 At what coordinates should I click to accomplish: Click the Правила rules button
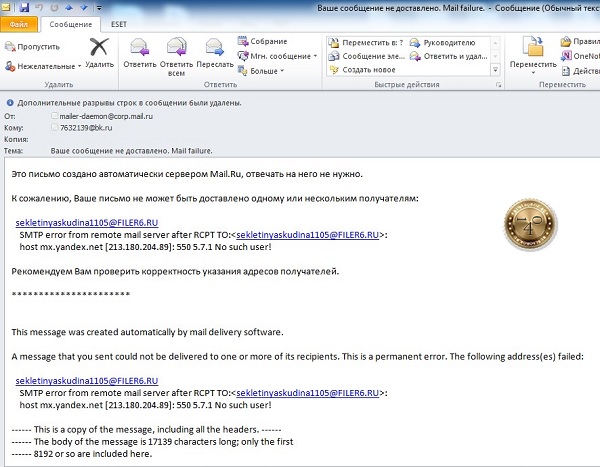pyautogui.click(x=580, y=41)
